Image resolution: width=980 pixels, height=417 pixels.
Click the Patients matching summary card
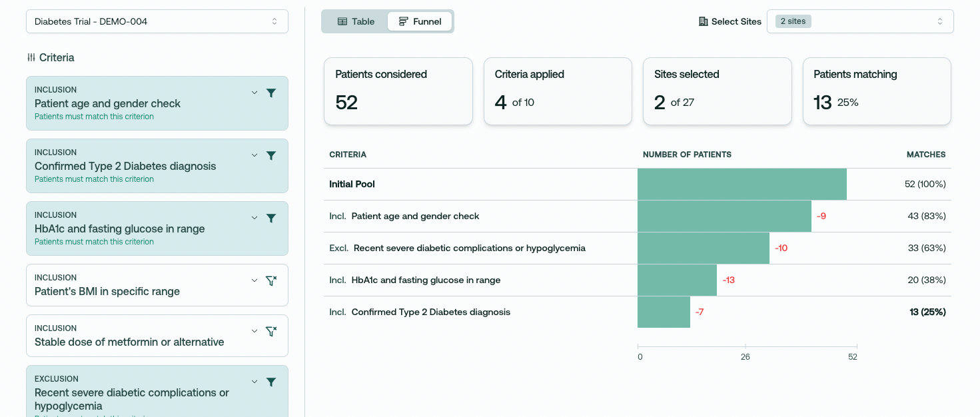click(877, 91)
